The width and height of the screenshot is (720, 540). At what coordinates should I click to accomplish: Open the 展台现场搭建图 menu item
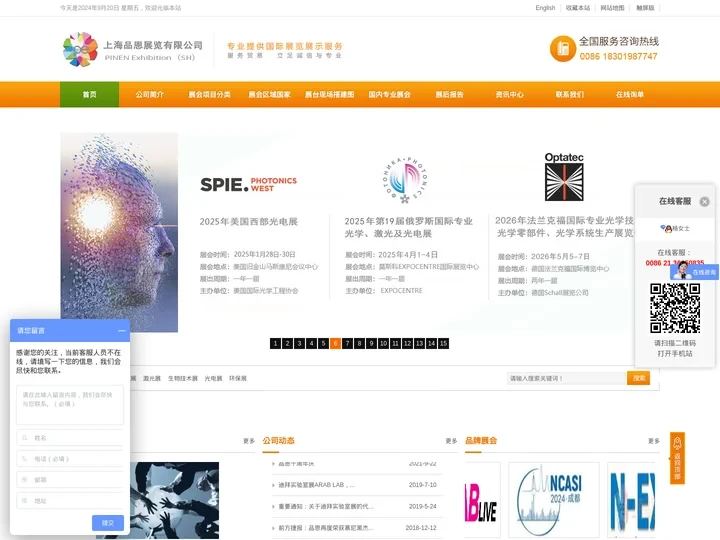[329, 95]
